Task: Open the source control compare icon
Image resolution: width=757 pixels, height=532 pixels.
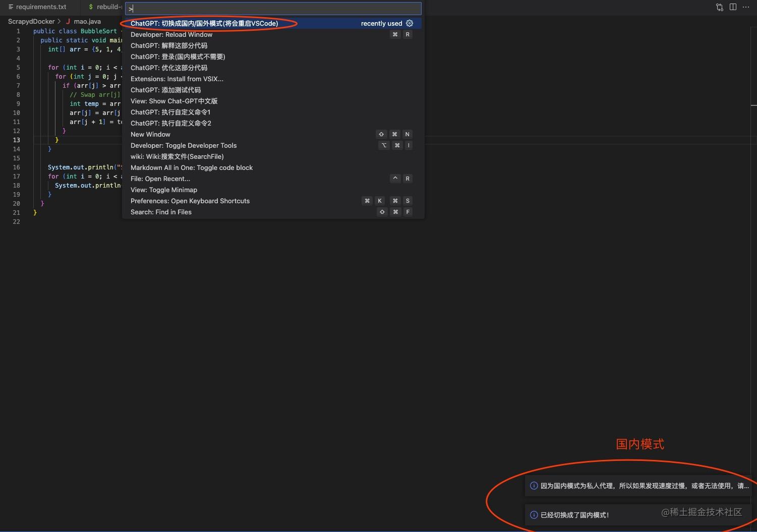Action: (720, 7)
